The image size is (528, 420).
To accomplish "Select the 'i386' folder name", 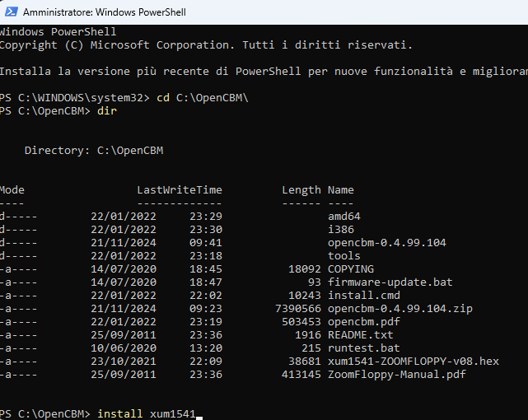I will 341,230.
